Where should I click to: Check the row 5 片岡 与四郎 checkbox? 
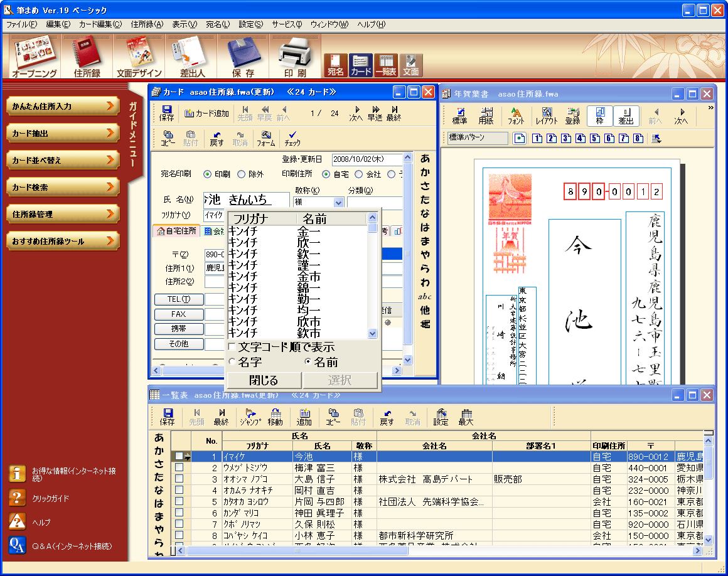(x=179, y=501)
